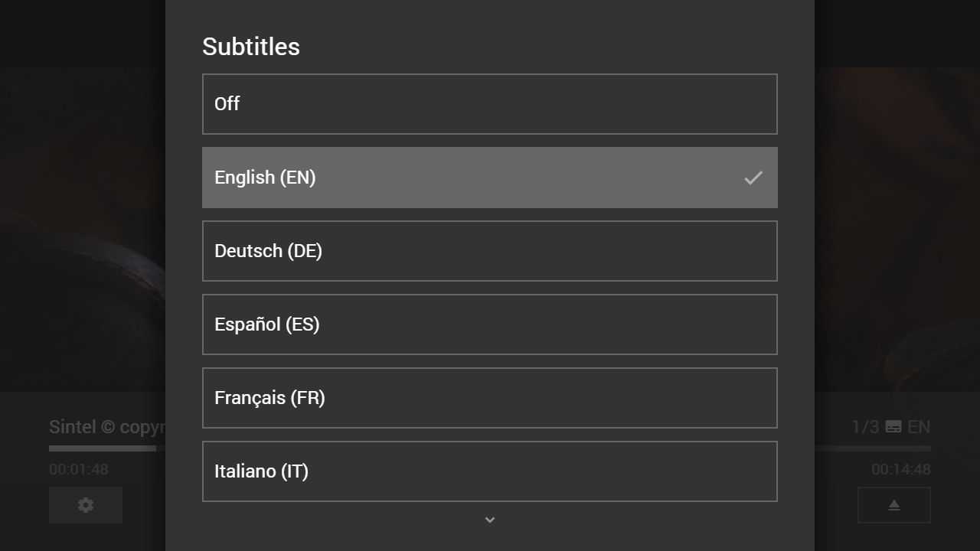Select English (EN) subtitles
Image resolution: width=980 pixels, height=551 pixels.
click(x=490, y=178)
